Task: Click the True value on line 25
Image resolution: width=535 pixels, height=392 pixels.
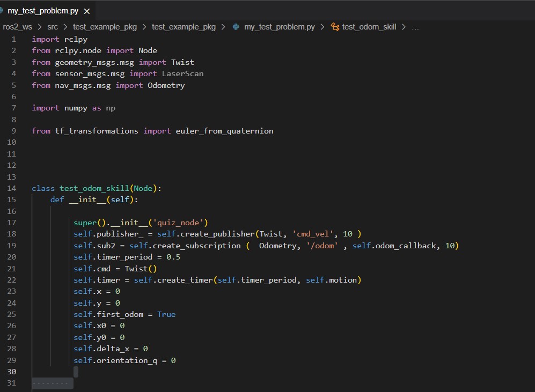Action: pos(166,314)
